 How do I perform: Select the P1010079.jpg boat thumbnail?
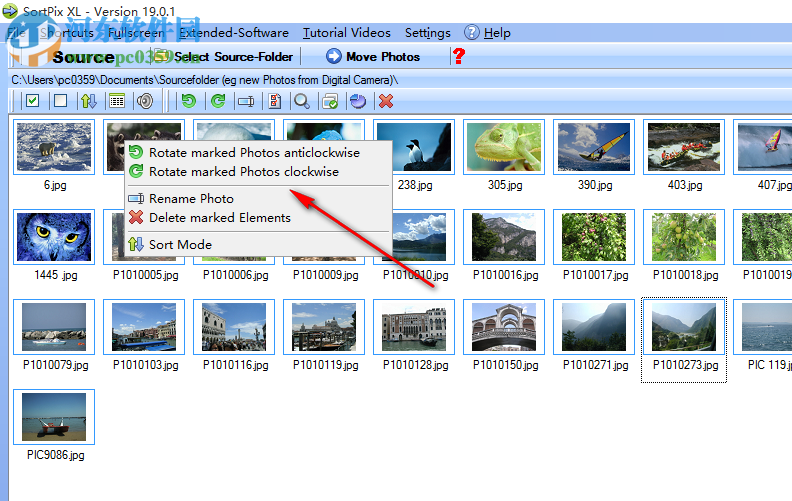(54, 327)
